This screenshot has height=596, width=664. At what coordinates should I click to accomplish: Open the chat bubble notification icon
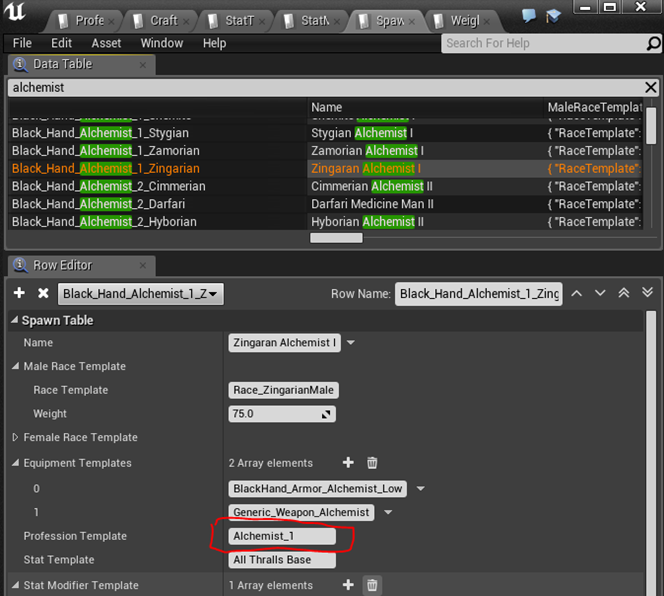click(529, 16)
